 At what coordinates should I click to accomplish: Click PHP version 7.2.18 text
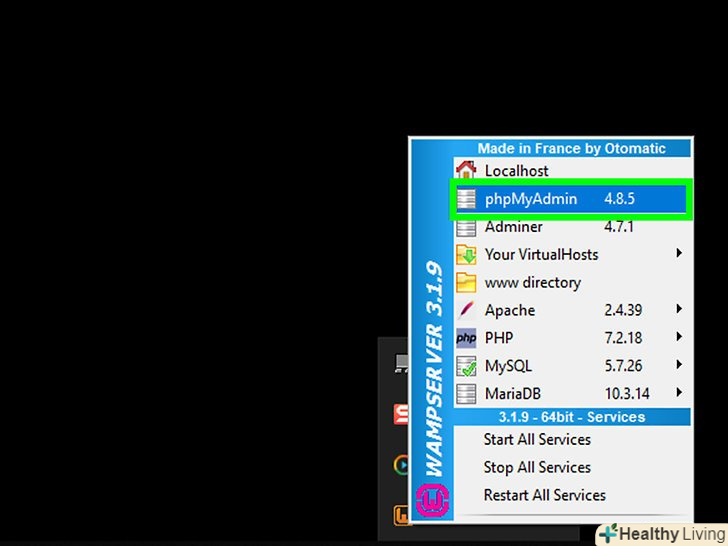click(x=623, y=338)
